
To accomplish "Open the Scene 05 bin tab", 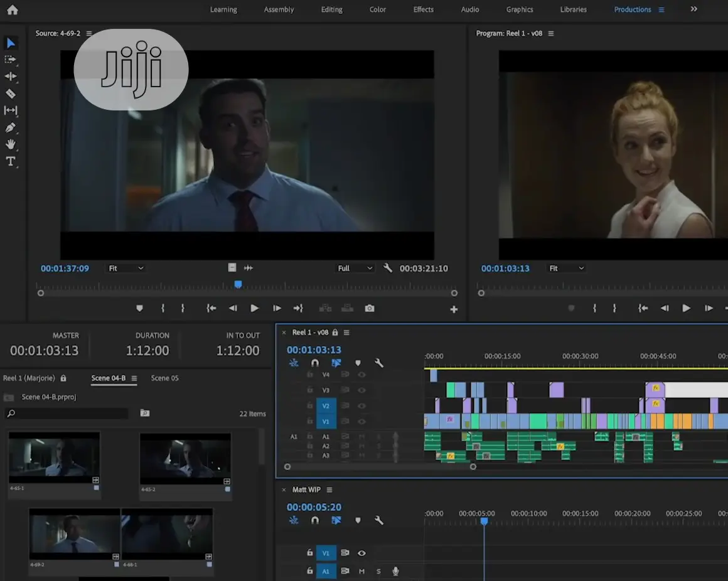I will pos(164,378).
